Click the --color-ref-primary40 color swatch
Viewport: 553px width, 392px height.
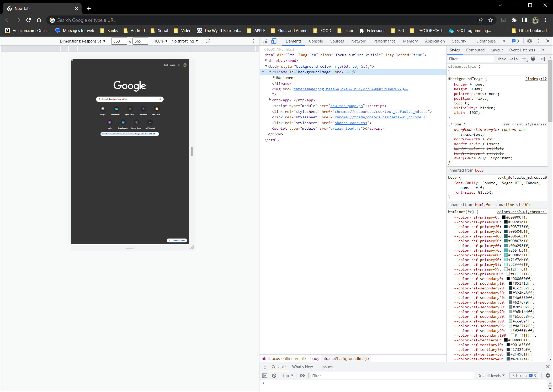pos(506,236)
